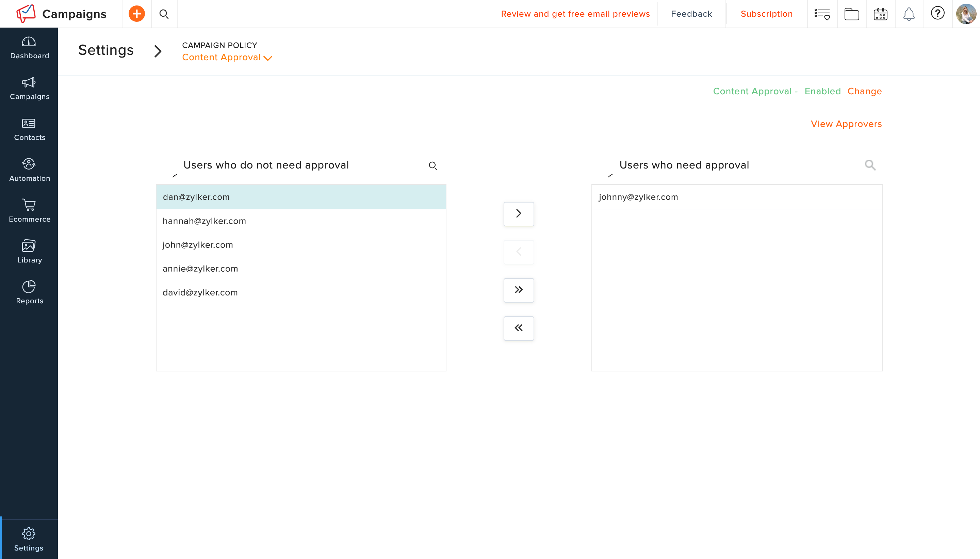This screenshot has width=980, height=559.
Task: Move all users to need approval list
Action: click(518, 290)
